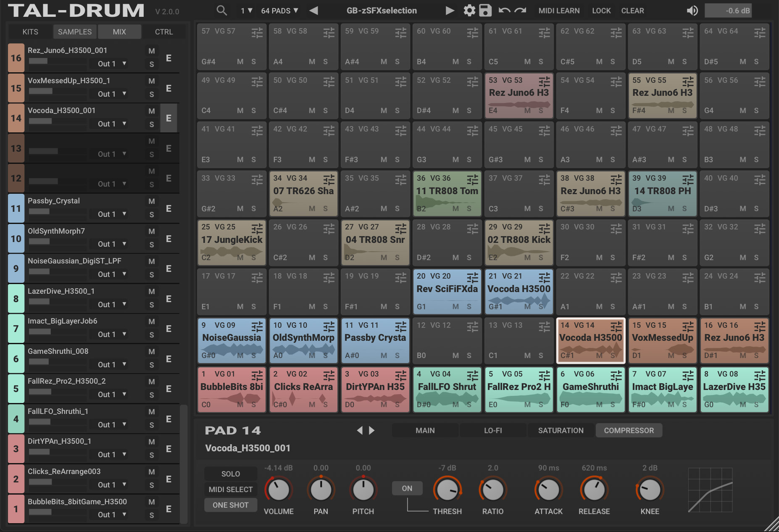Open editor E button for channel 9 NoiseGaussian
The height and width of the screenshot is (532, 779).
coord(168,269)
